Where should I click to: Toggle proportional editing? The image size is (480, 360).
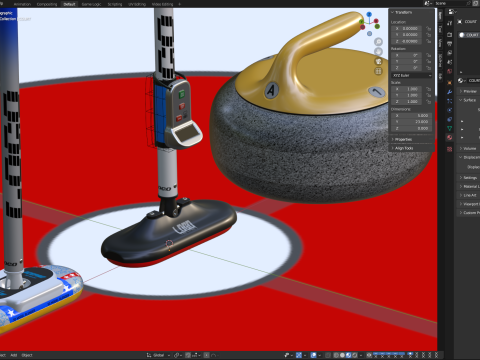coord(207,355)
